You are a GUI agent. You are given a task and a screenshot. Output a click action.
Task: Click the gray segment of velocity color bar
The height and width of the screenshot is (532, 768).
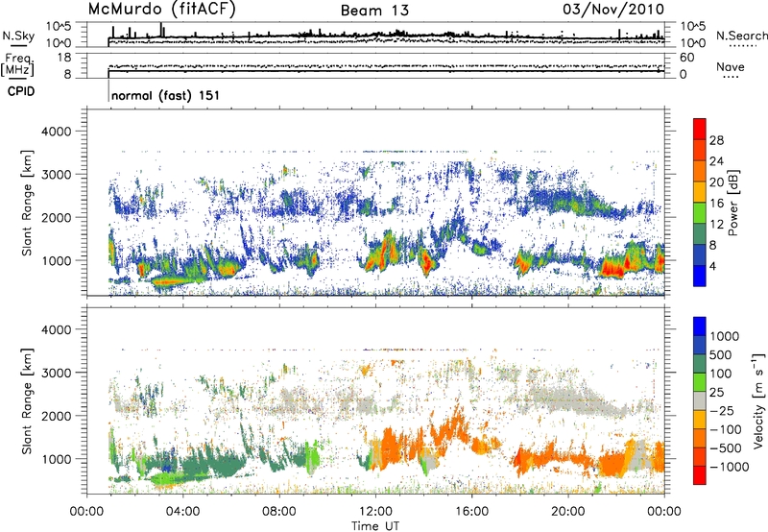[x=700, y=401]
